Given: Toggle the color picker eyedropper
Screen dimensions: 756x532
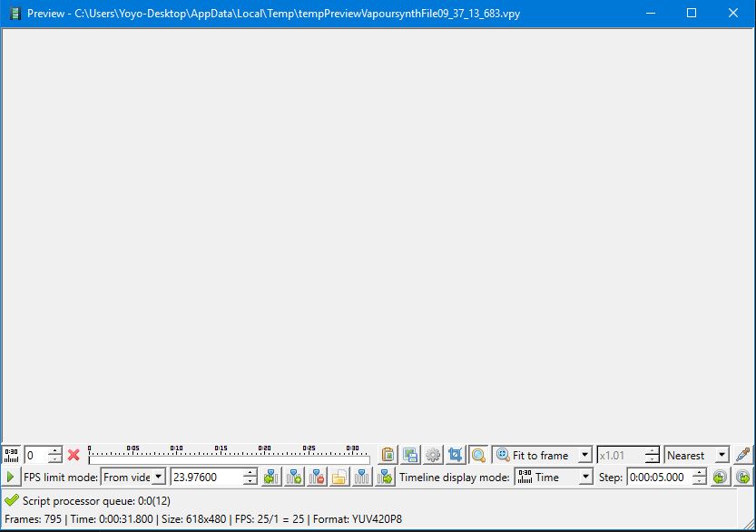Looking at the screenshot, I should (x=743, y=455).
